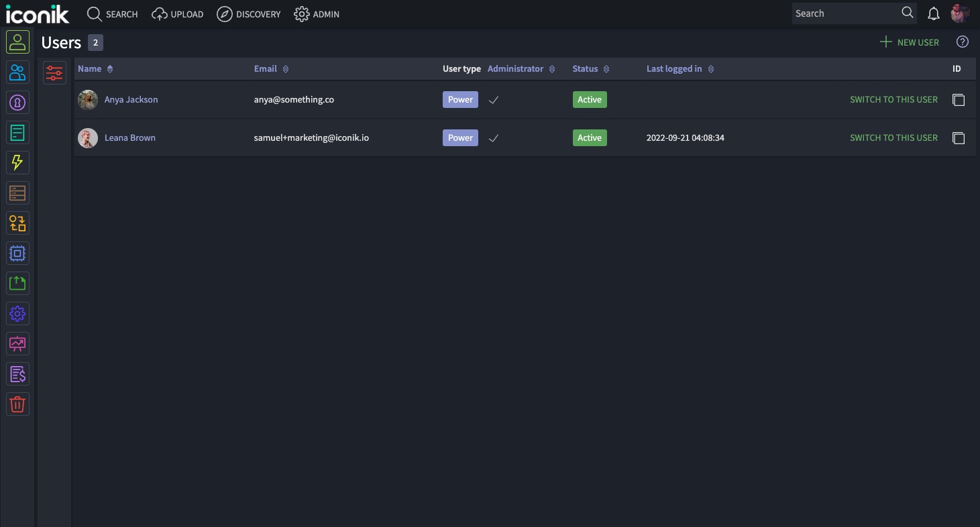The width and height of the screenshot is (980, 527).
Task: Sort users by the Email column
Action: tap(265, 68)
